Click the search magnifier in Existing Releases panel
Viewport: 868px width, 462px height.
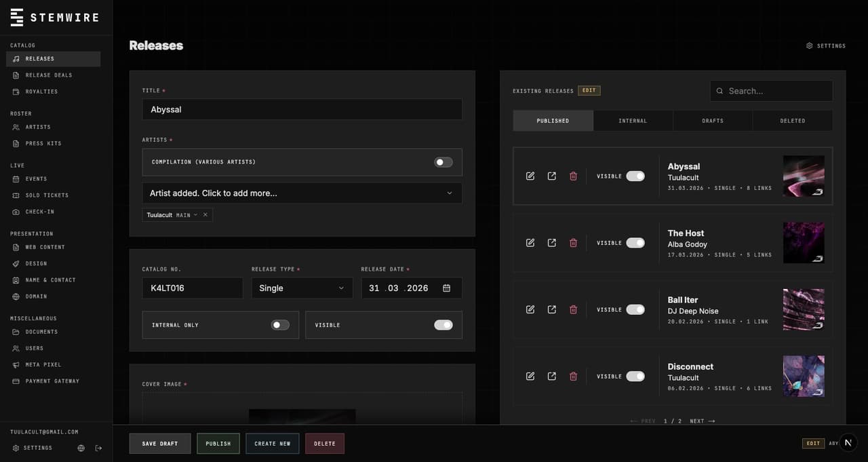[719, 90]
